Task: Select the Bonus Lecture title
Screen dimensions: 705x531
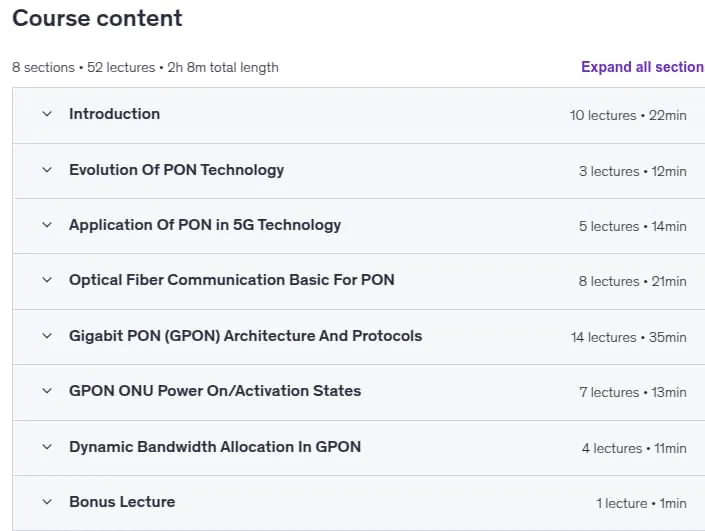Action: coord(122,502)
